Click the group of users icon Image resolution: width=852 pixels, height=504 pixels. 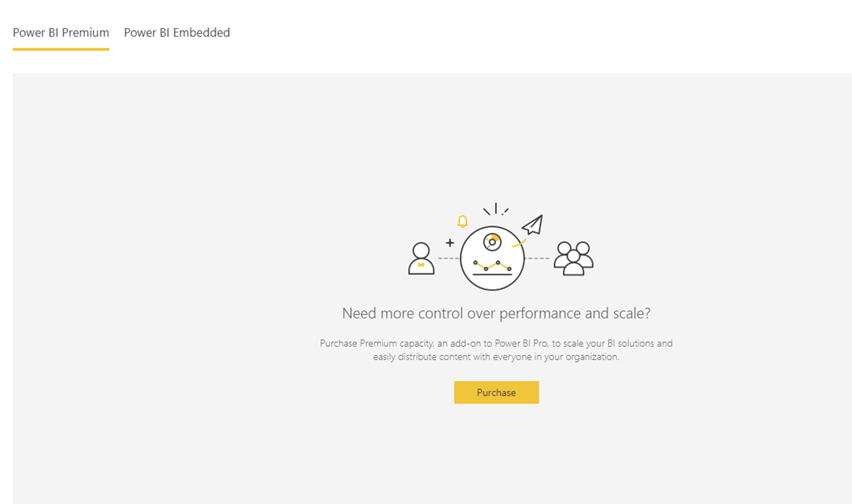click(x=573, y=259)
